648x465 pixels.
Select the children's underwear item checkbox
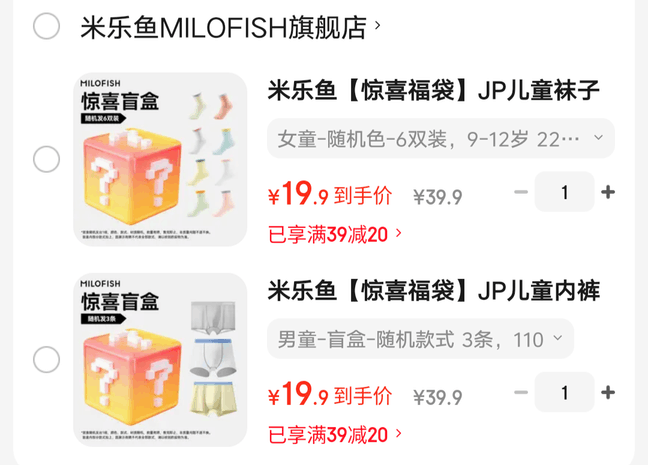click(46, 360)
